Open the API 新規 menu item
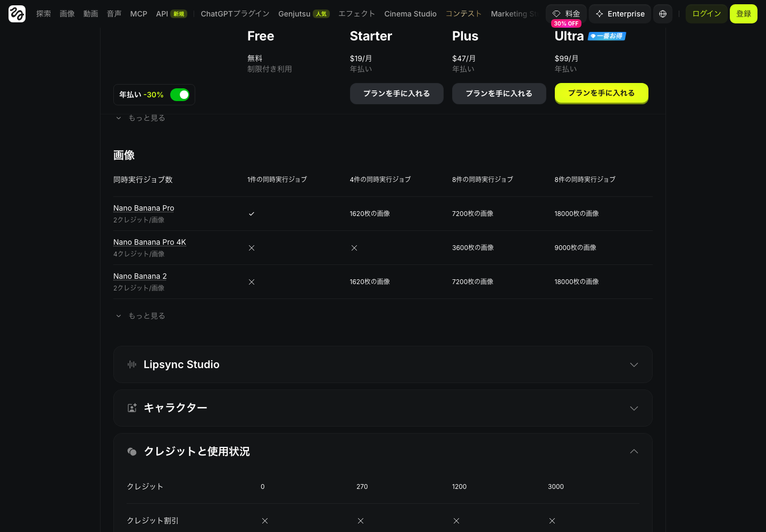The height and width of the screenshot is (532, 766). tap(171, 14)
